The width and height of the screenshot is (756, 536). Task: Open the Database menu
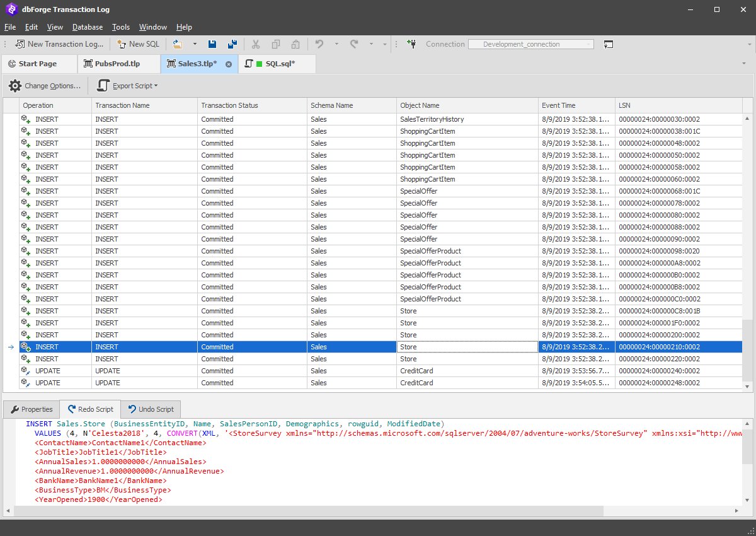(x=88, y=27)
